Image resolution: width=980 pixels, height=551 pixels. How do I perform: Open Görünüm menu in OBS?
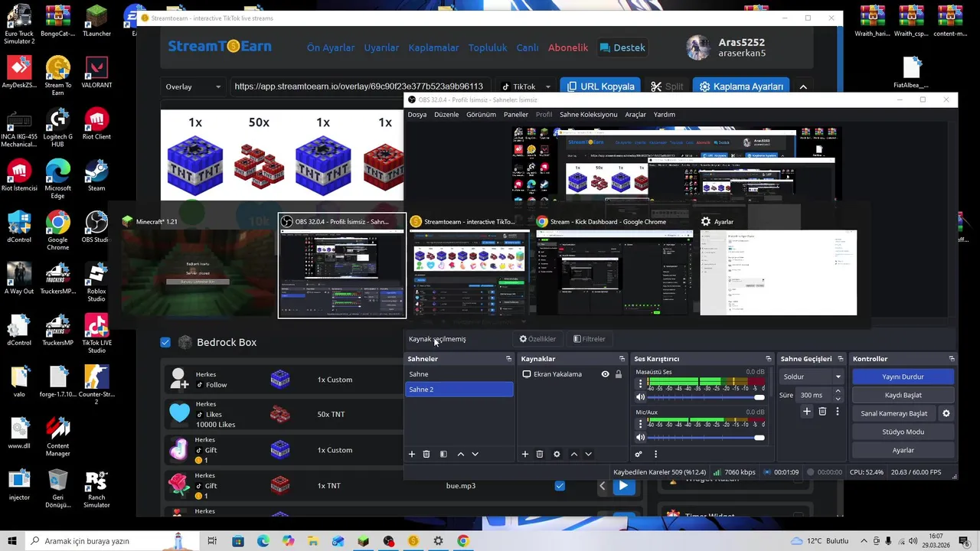coord(481,114)
